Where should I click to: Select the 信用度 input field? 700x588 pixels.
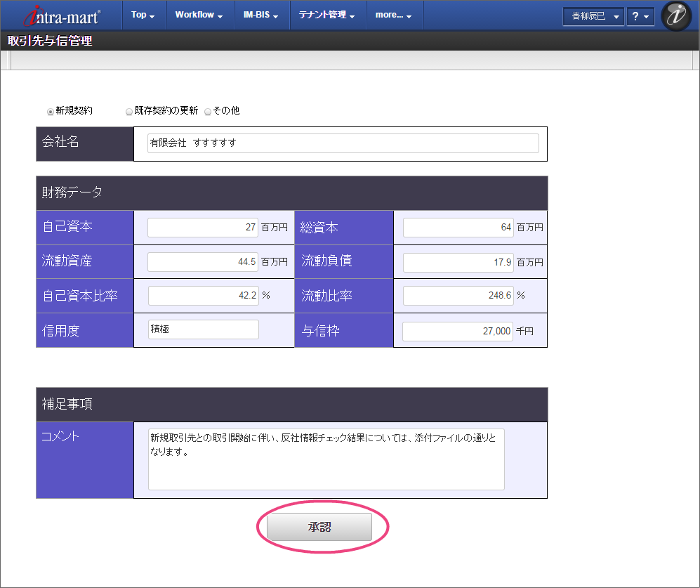coord(203,329)
